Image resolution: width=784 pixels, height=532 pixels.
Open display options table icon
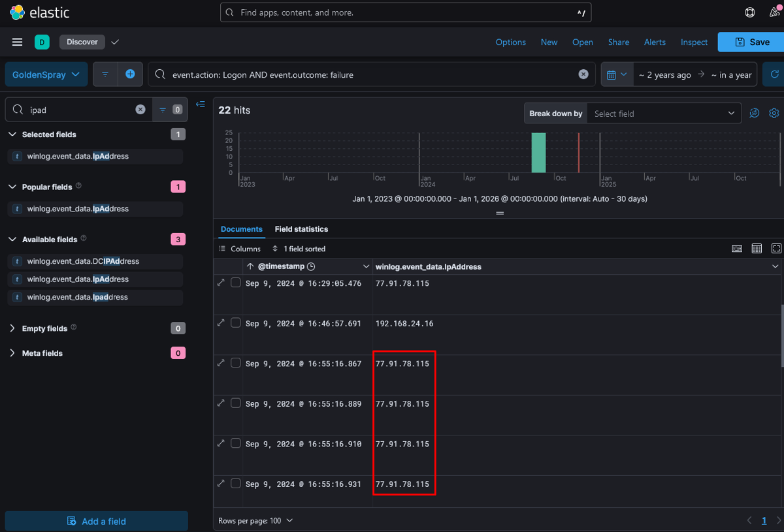(757, 249)
